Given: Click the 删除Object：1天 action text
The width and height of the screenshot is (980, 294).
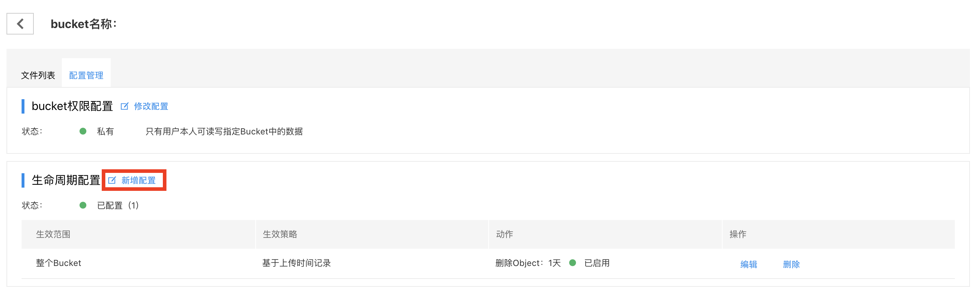Looking at the screenshot, I should (528, 263).
